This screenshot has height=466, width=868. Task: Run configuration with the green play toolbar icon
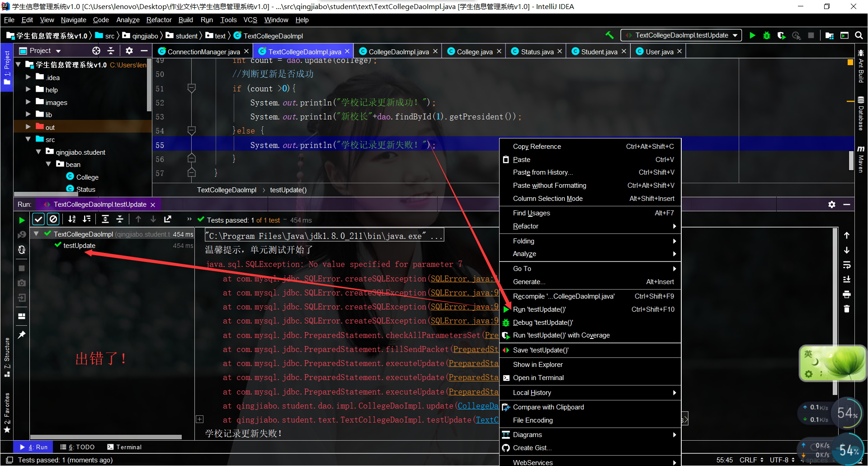pyautogui.click(x=752, y=35)
